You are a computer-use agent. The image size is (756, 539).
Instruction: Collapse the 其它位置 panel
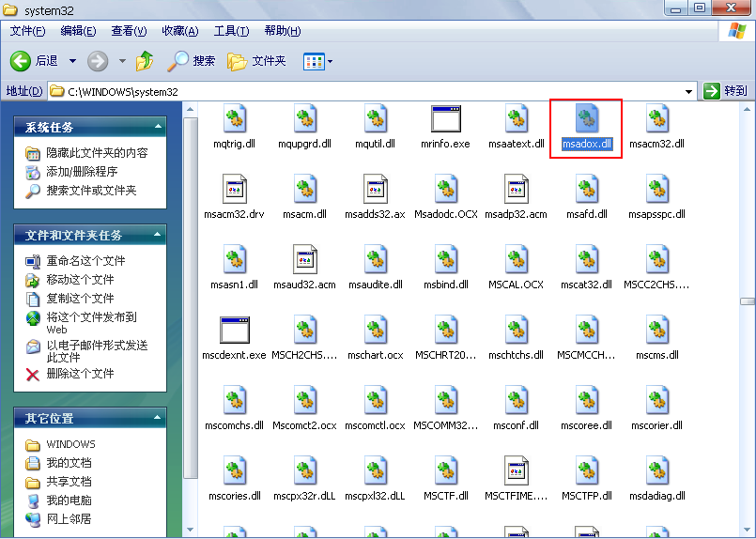[x=158, y=418]
